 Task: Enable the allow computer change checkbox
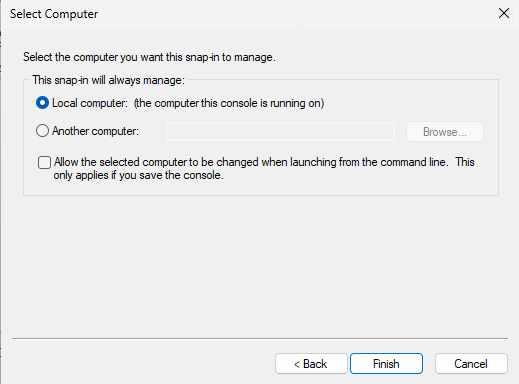coord(44,162)
